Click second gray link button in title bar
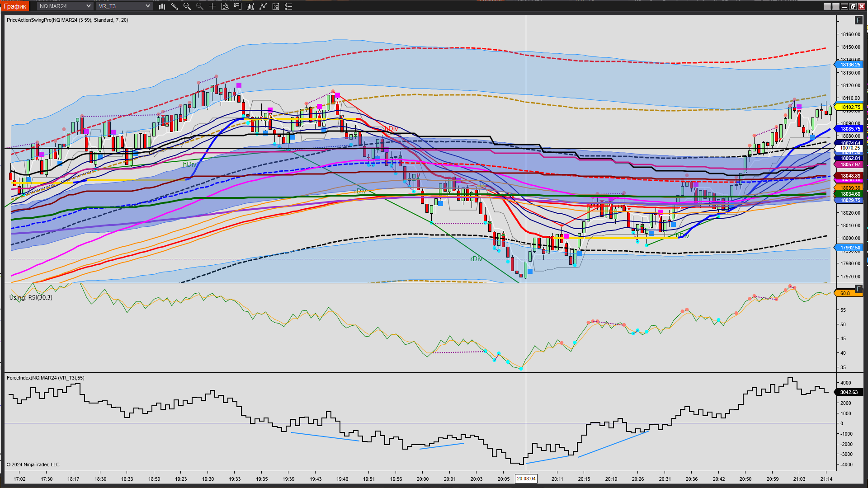Image resolution: width=868 pixels, height=488 pixels. (836, 6)
